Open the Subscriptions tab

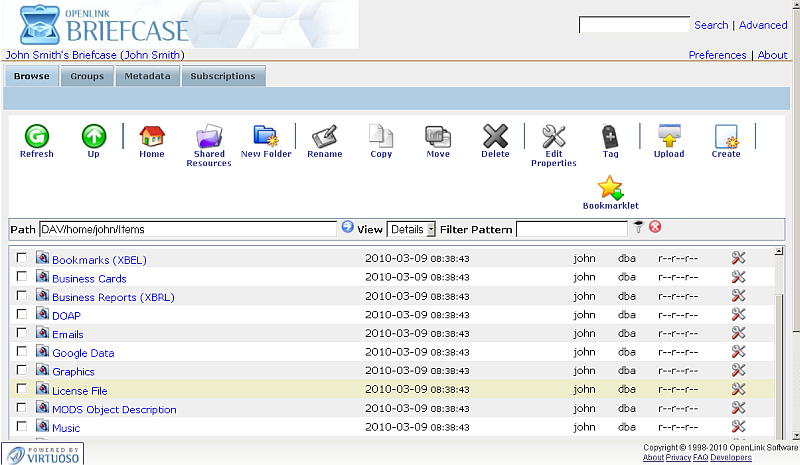223,76
